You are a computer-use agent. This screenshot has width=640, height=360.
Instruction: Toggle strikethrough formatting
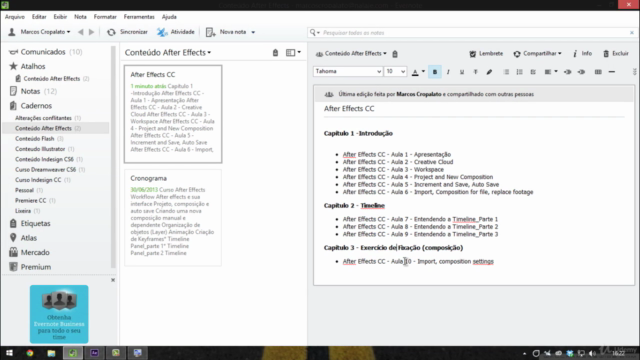coord(476,72)
